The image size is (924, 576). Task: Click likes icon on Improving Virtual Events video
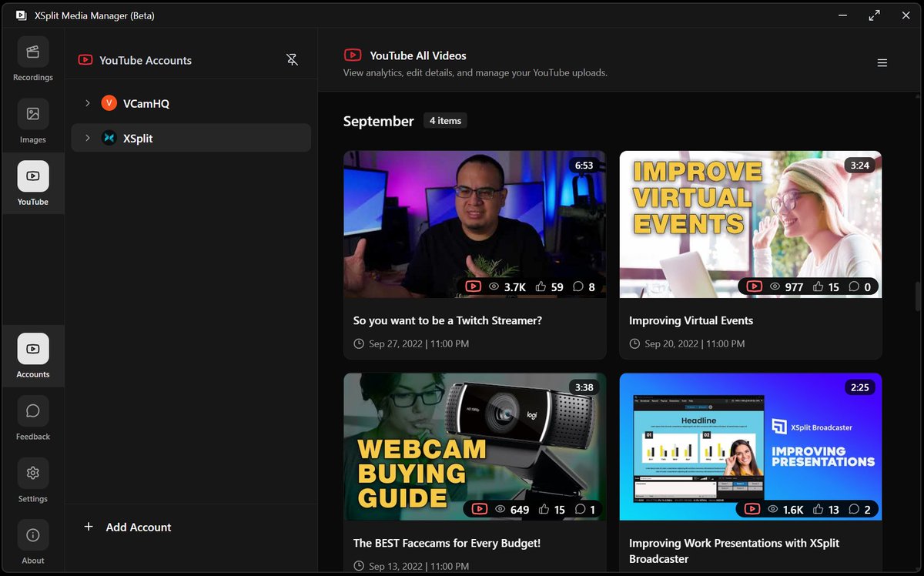817,286
